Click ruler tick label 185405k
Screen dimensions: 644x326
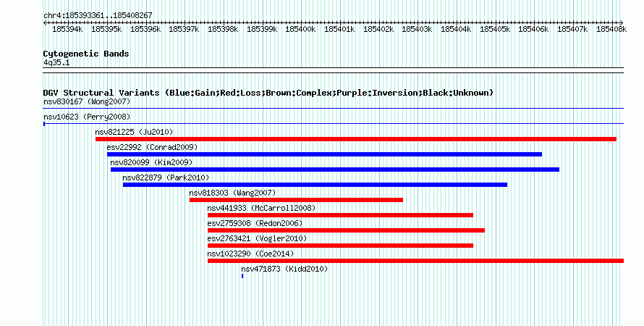tap(495, 30)
